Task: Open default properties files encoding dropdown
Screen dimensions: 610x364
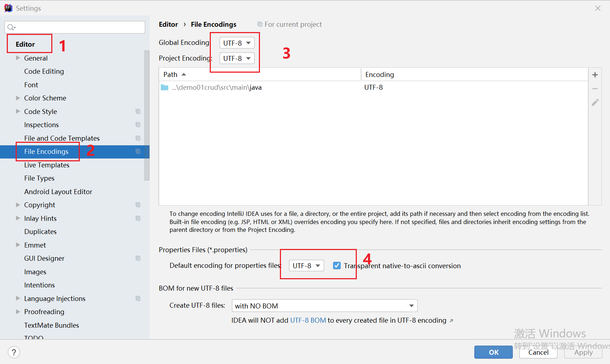Action: coord(306,265)
